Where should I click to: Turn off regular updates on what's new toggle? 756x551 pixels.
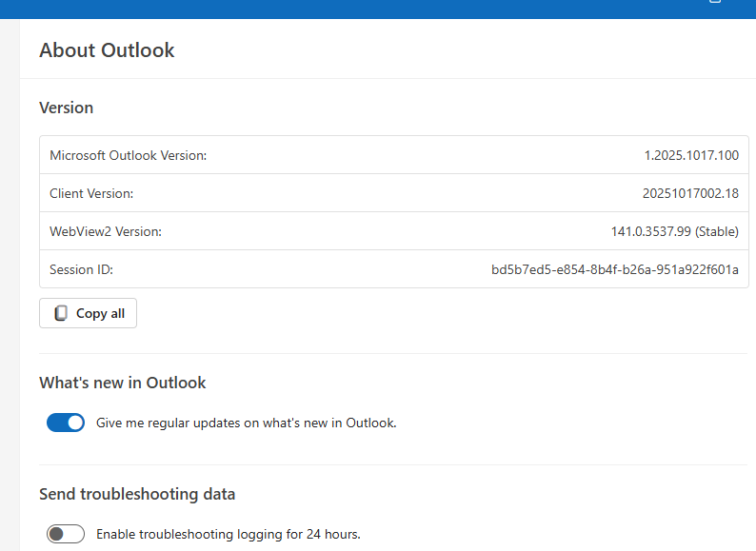click(66, 423)
